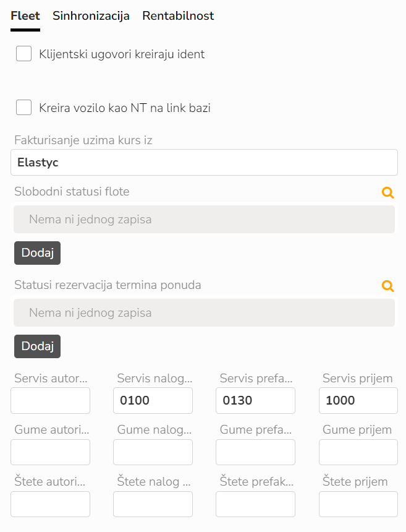Select Servis prijem field with value 1000

[358, 400]
